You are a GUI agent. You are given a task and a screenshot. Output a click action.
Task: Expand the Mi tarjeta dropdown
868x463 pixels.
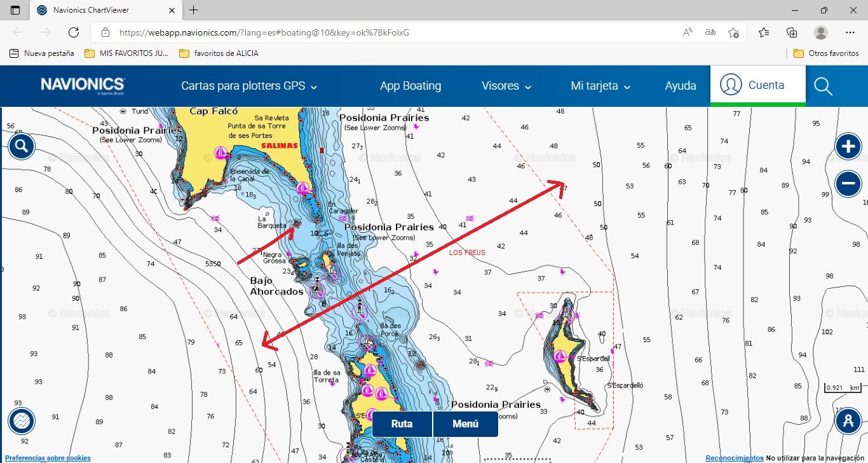click(600, 86)
